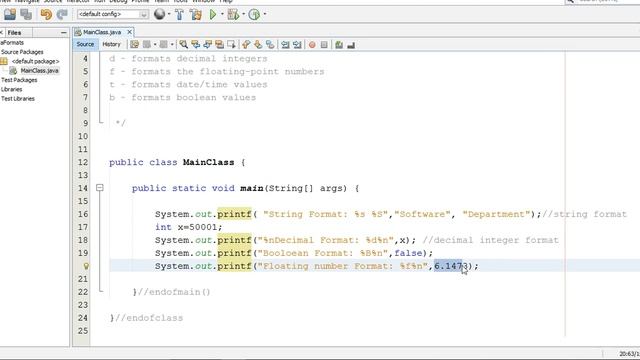Run project with green play icon
This screenshot has height=360, width=640.
point(213,15)
